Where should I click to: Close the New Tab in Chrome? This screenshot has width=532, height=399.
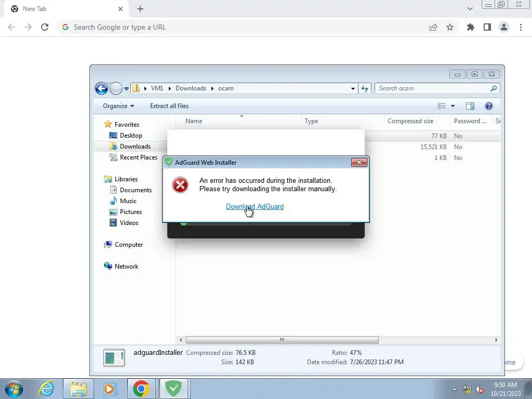(x=121, y=9)
